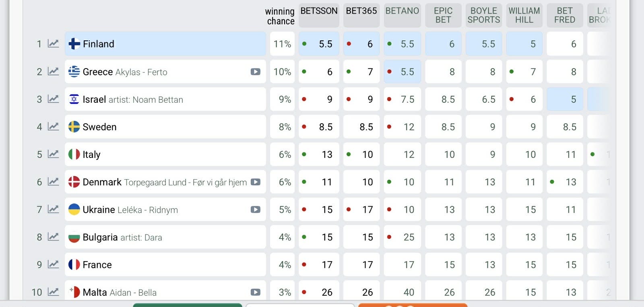Viewport: 644px width, 307px height.
Task: Click Bulgaria's odds trend chart icon
Action: 53,237
